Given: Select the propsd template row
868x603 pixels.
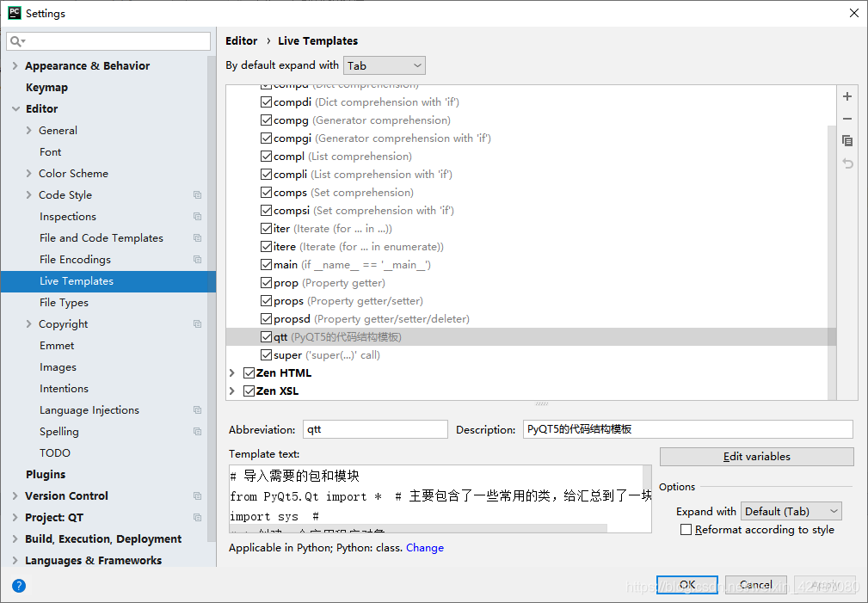Looking at the screenshot, I should [531, 319].
